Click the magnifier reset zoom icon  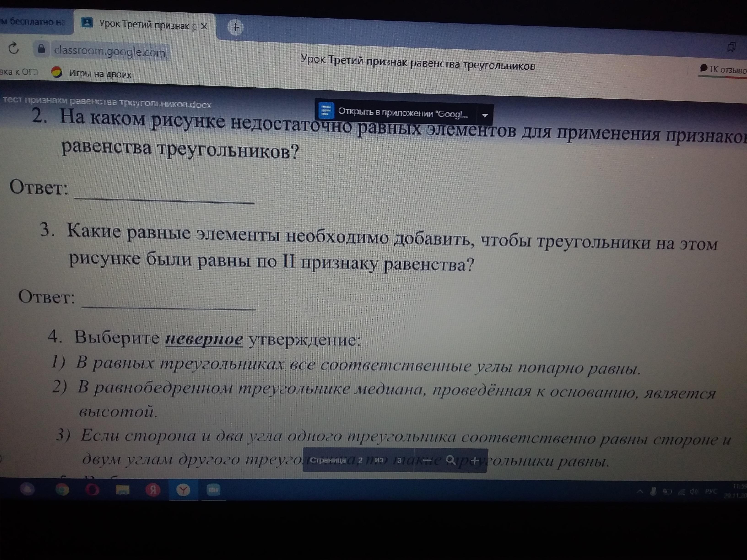pyautogui.click(x=450, y=460)
